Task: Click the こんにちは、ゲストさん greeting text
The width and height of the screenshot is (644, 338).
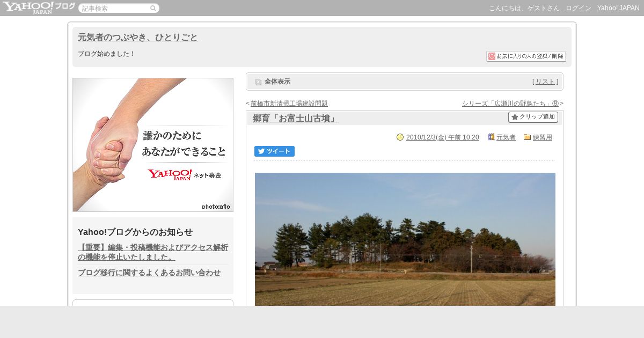Action: [524, 8]
